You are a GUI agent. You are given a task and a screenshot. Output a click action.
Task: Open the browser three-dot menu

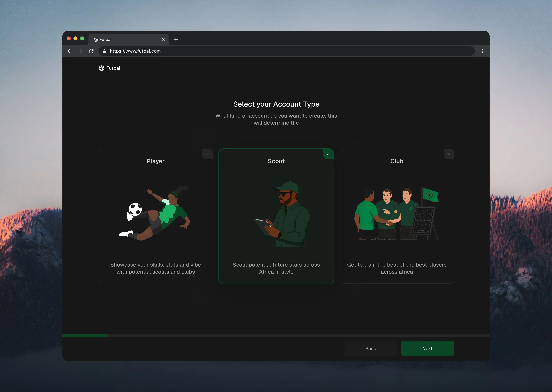[x=482, y=51]
